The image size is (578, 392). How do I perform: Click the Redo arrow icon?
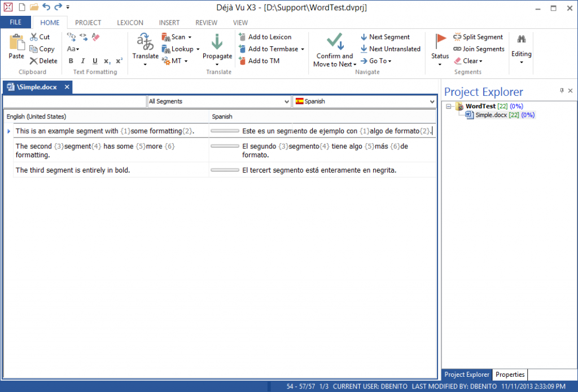(x=58, y=7)
